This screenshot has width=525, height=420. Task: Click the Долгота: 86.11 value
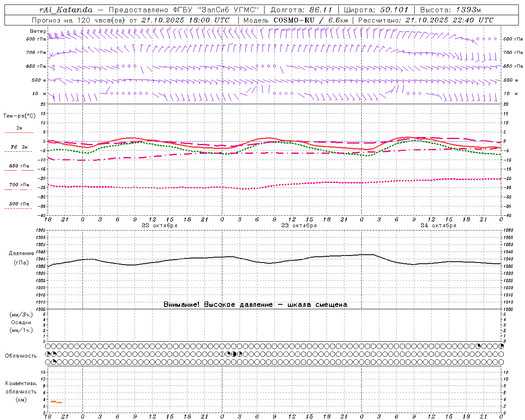coord(301,10)
